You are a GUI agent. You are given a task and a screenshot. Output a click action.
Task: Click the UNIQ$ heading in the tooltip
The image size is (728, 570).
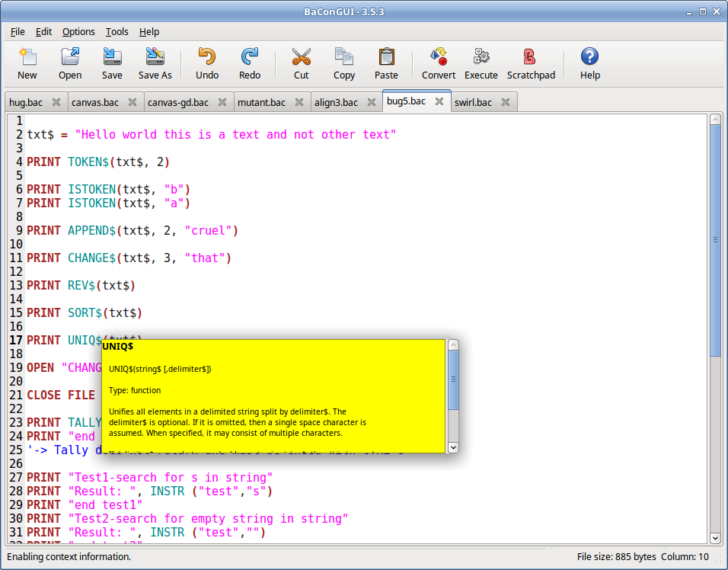(118, 346)
